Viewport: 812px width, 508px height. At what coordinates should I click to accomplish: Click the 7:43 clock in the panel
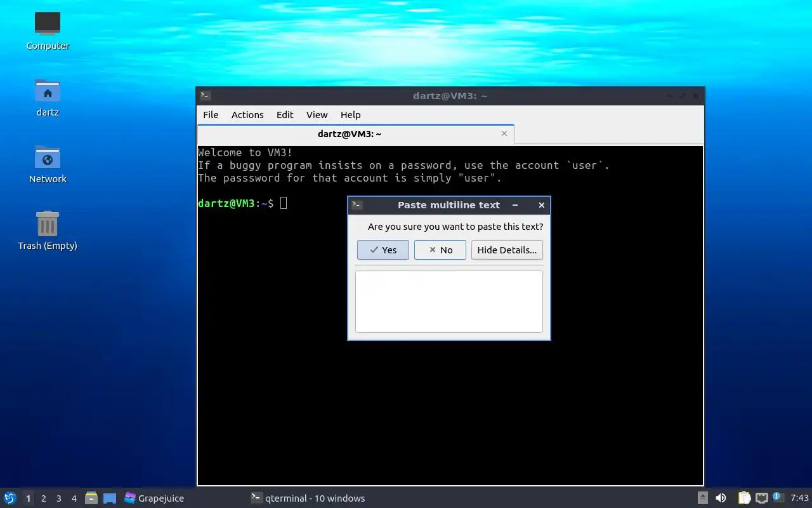coord(799,498)
